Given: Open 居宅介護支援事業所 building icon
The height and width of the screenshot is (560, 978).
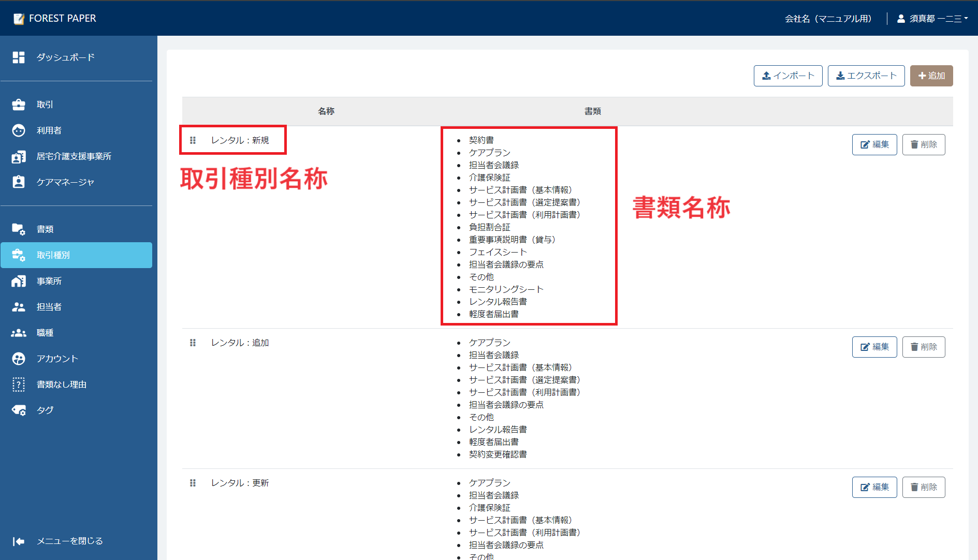Looking at the screenshot, I should (x=19, y=156).
